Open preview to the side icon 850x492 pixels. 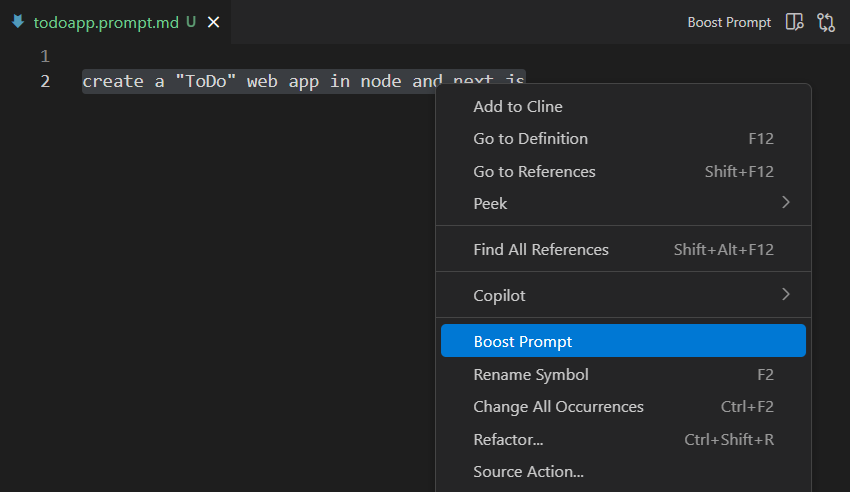point(794,22)
